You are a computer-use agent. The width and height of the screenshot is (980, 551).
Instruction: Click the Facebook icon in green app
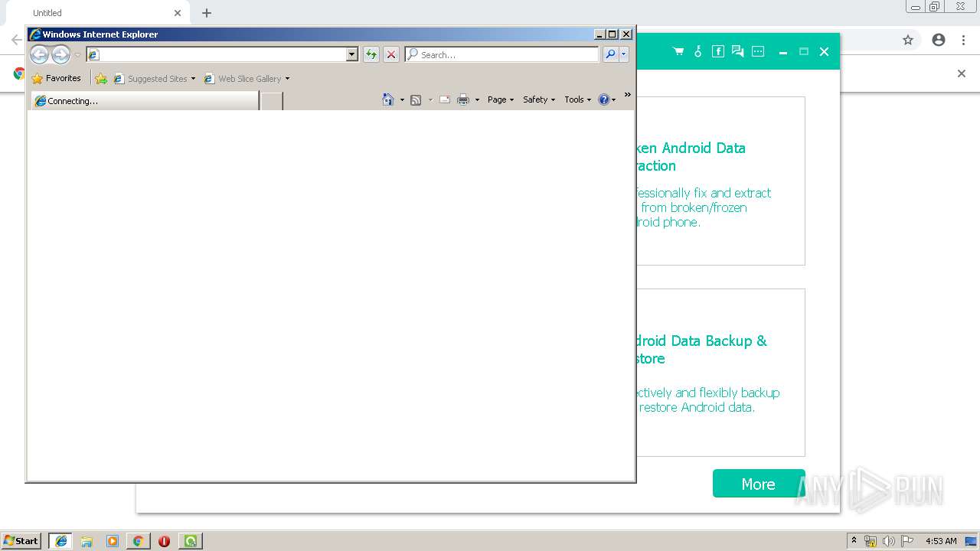(x=717, y=51)
